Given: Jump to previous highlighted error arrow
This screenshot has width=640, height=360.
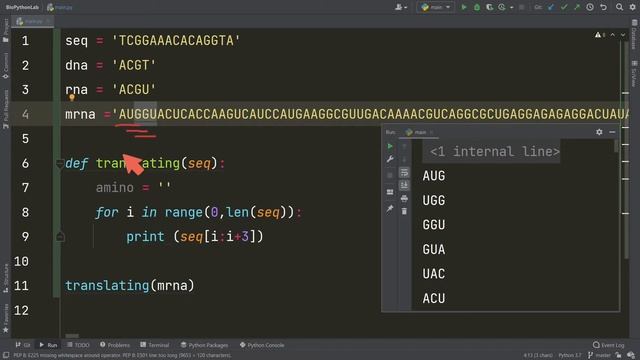Looking at the screenshot, I should [613, 35].
